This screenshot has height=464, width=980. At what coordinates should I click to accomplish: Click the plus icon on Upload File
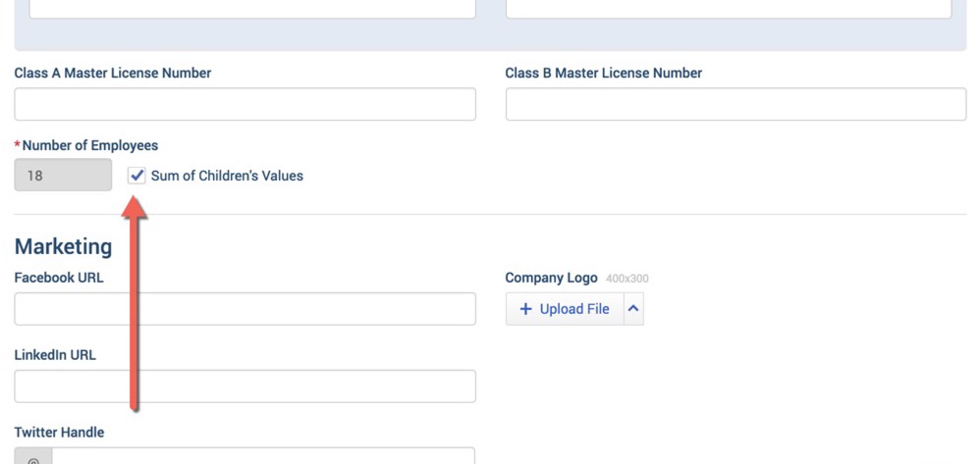pos(525,309)
